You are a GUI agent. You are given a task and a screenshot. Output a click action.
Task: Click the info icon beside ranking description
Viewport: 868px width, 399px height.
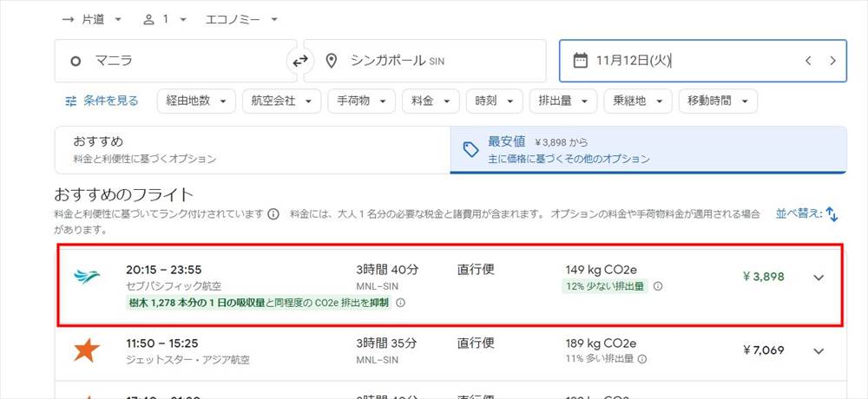273,214
